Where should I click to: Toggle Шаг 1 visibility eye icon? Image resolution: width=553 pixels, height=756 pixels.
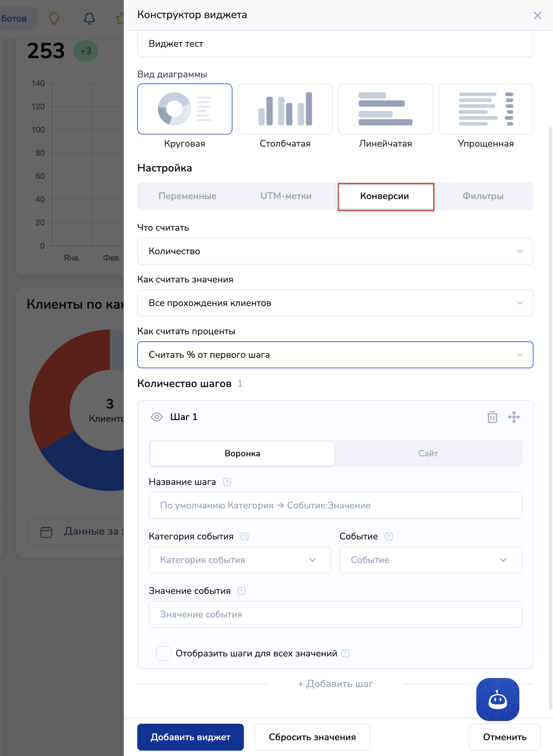coord(157,417)
